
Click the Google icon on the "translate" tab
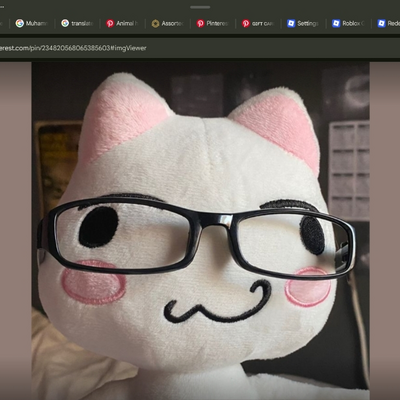click(x=65, y=23)
